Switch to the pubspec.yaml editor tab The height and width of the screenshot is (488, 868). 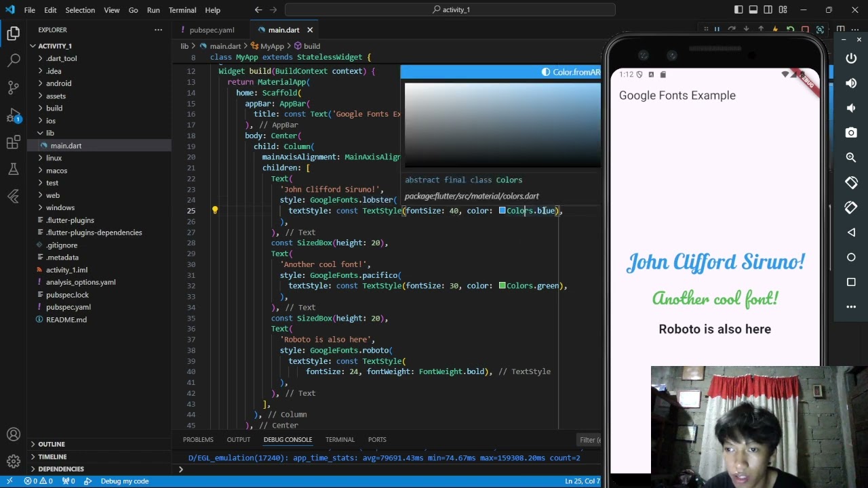pos(212,30)
